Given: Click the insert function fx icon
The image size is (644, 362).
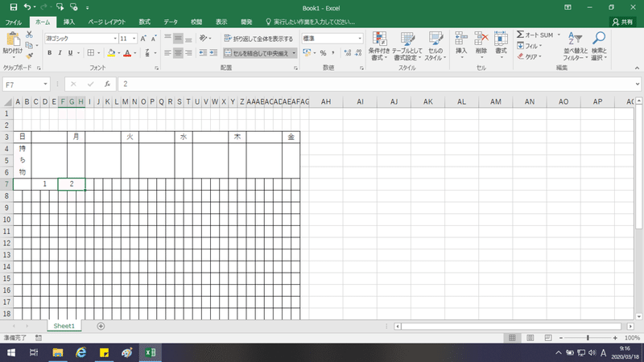Looking at the screenshot, I should (107, 84).
